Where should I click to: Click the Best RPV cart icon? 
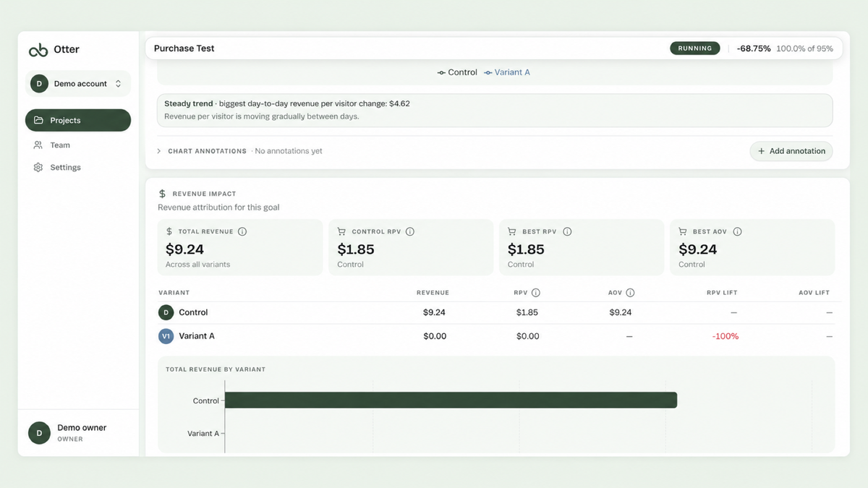point(511,232)
